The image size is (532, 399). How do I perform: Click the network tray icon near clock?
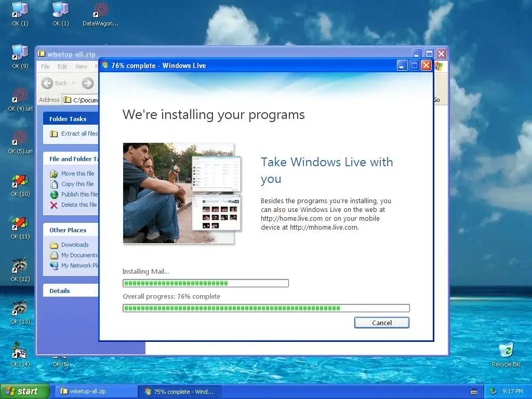[x=494, y=391]
